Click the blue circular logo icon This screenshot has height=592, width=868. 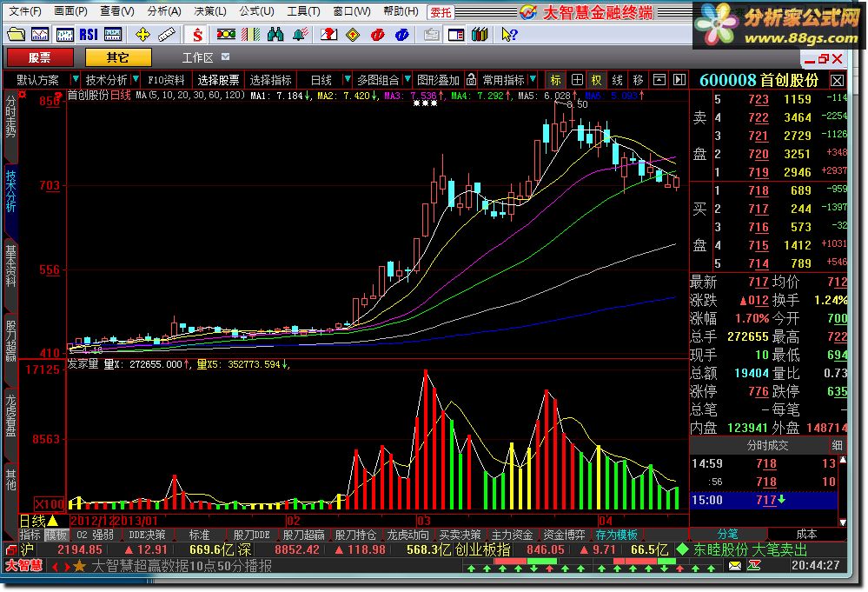402,34
